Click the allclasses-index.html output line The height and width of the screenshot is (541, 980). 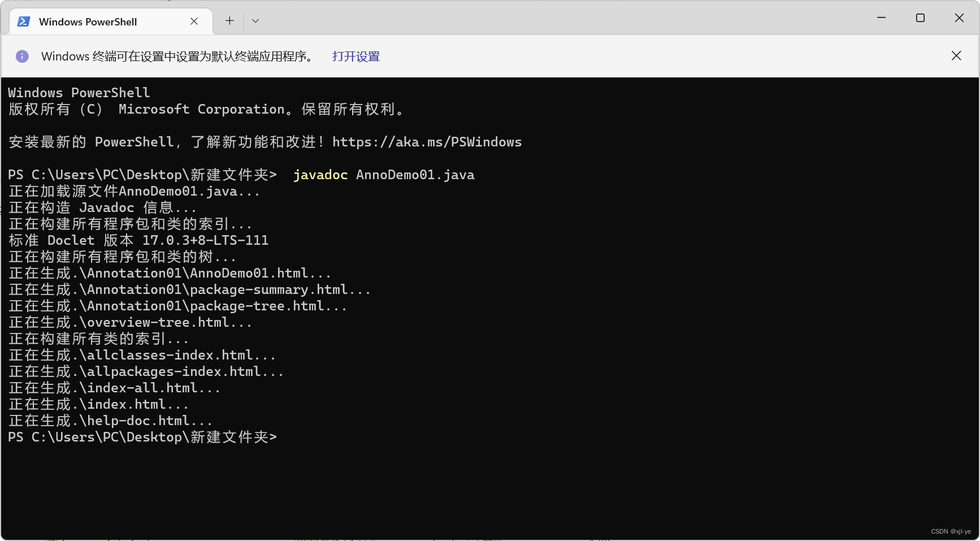coord(142,355)
